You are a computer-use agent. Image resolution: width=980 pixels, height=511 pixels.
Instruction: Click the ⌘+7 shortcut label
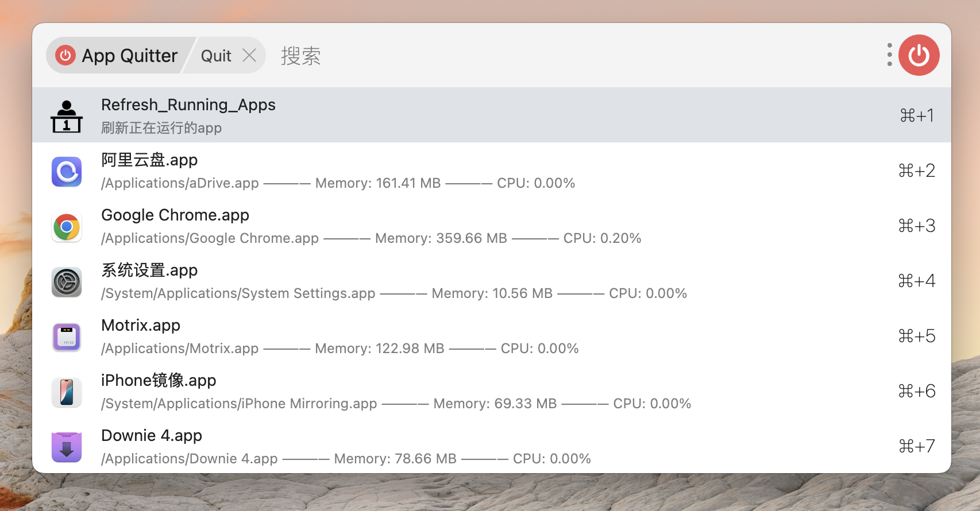pos(917,446)
